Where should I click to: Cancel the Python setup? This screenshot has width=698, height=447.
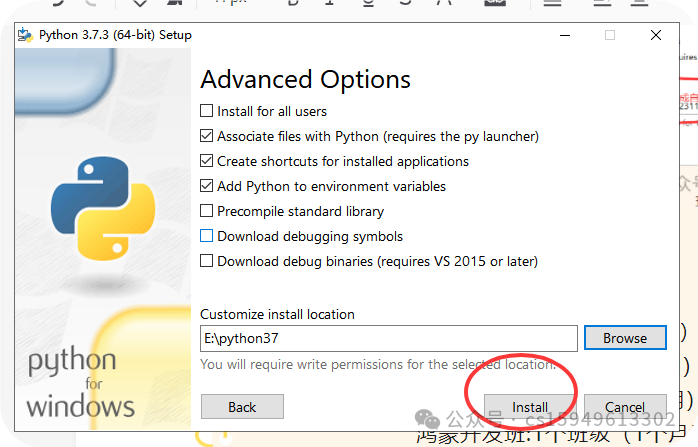tap(625, 406)
